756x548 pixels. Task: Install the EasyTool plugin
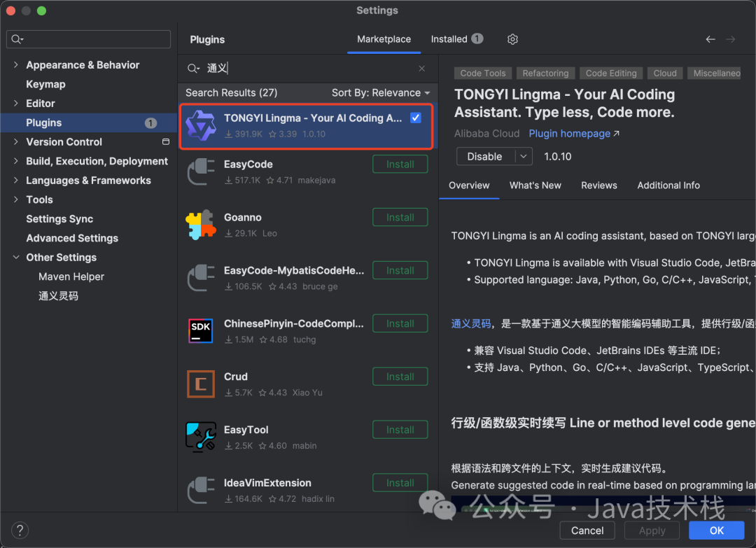click(400, 430)
